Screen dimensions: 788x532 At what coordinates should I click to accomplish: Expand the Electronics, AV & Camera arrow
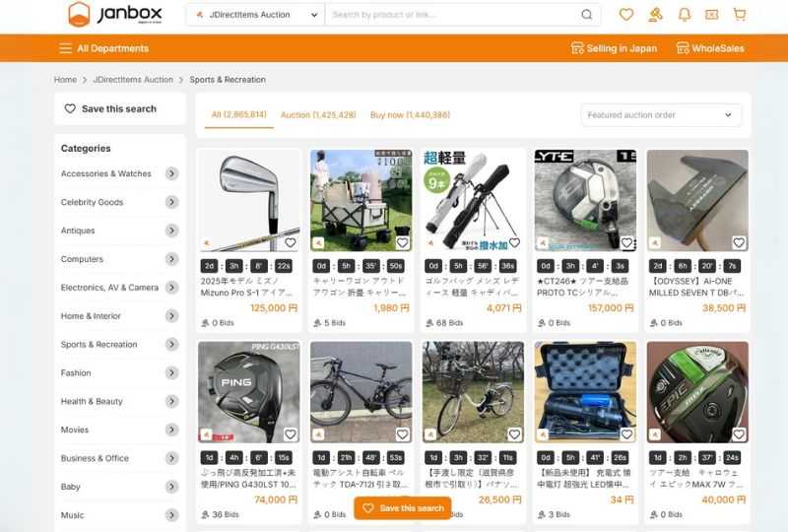(171, 287)
